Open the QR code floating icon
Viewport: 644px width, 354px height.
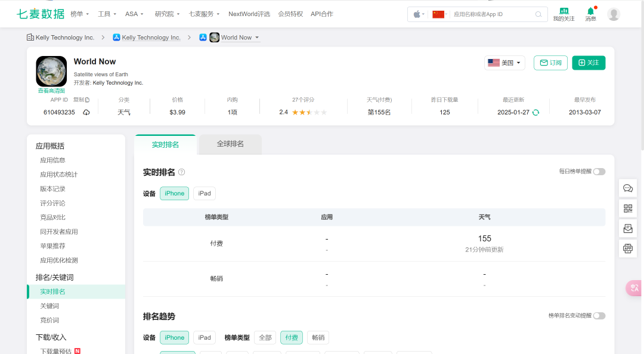click(x=628, y=208)
